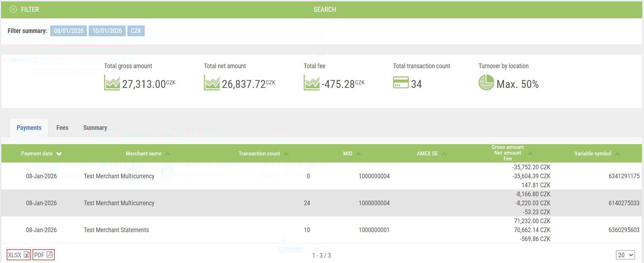Screen dimensions: 644x263
Task: Click the 08/01/2026 filter tag
Action: 69,31
